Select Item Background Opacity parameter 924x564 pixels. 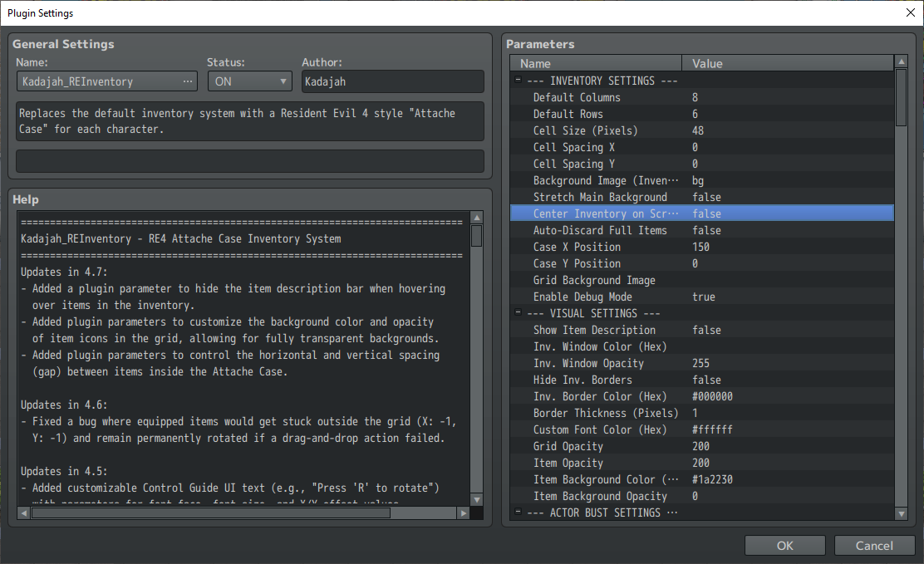(702, 496)
